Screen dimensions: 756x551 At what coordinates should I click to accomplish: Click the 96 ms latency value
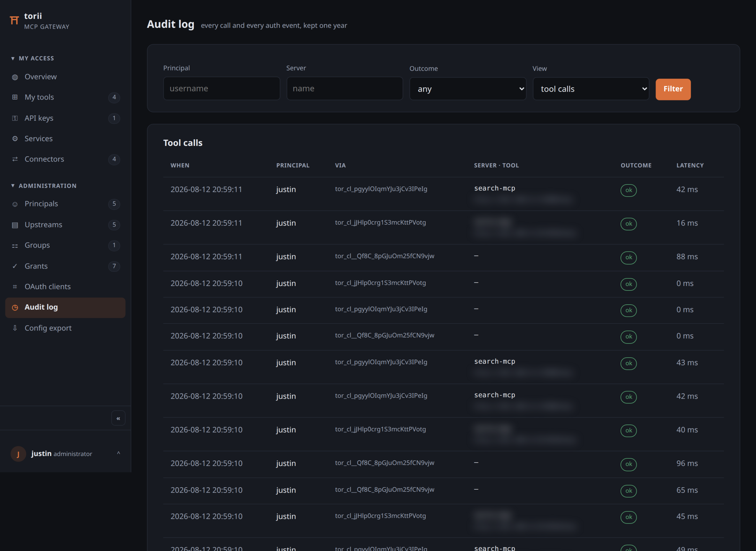(687, 464)
